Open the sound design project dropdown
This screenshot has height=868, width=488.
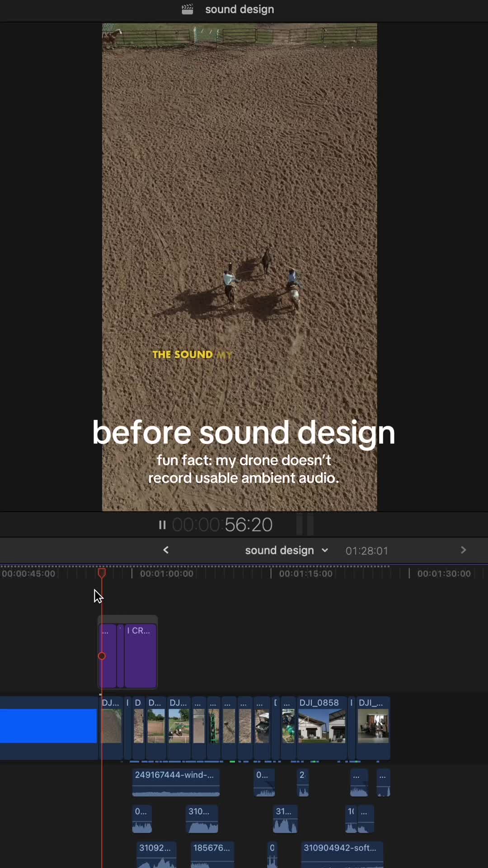click(x=286, y=551)
